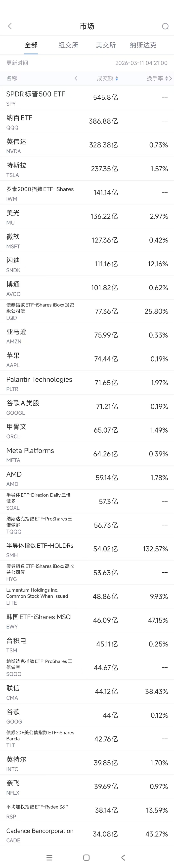The width and height of the screenshot is (174, 868).
Task: Open the 特斯拉 TSLA stock row
Action: click(x=87, y=169)
